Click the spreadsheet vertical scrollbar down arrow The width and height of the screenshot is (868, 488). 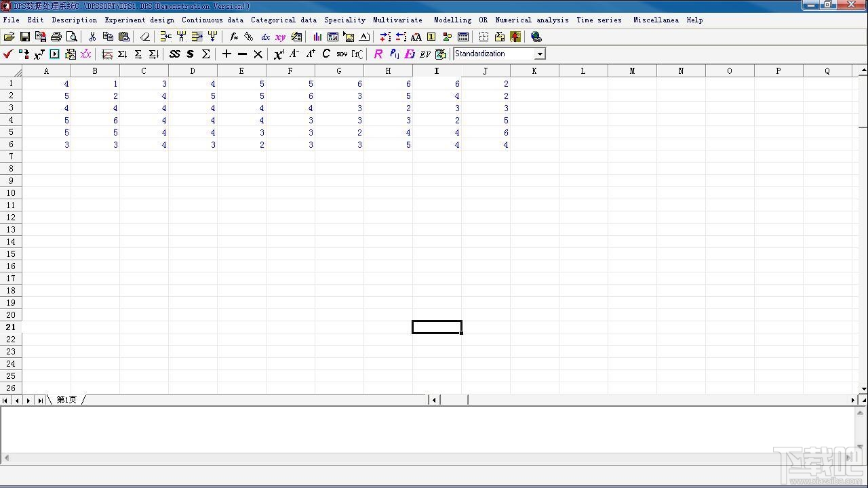[x=863, y=389]
